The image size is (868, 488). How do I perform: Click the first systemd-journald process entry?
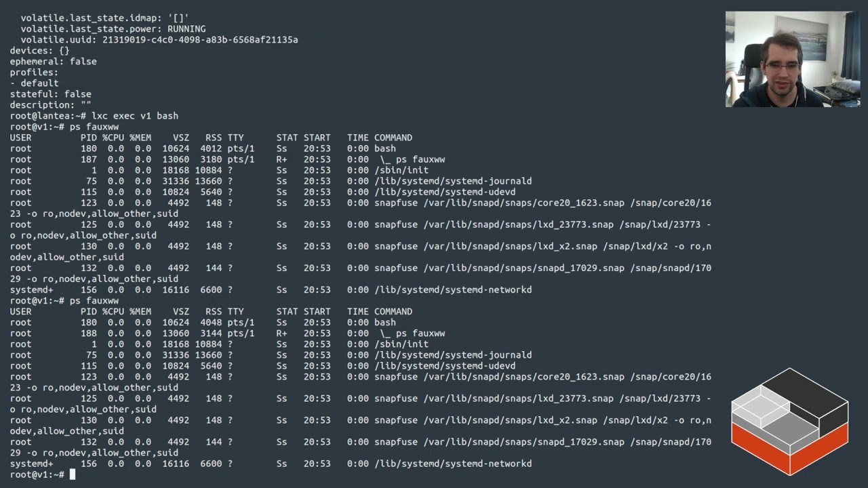coord(453,181)
